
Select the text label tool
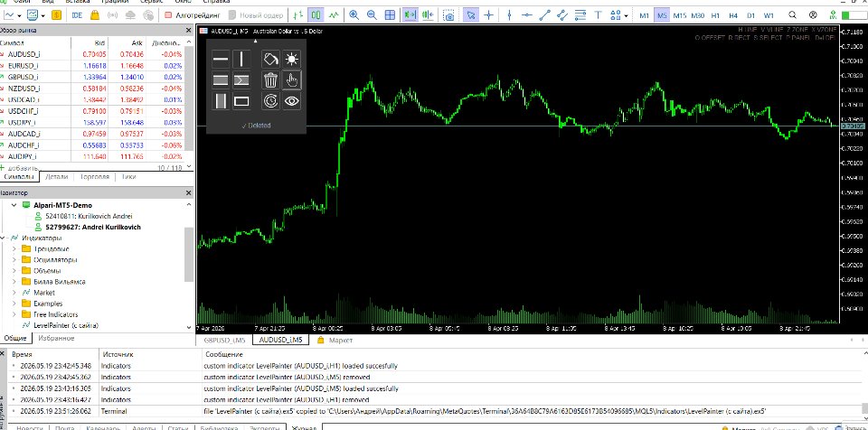pos(598,15)
